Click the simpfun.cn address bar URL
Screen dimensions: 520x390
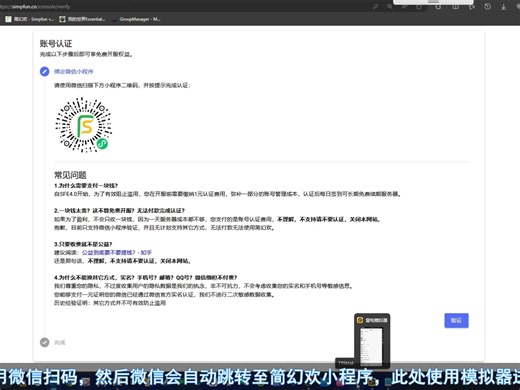click(x=35, y=6)
